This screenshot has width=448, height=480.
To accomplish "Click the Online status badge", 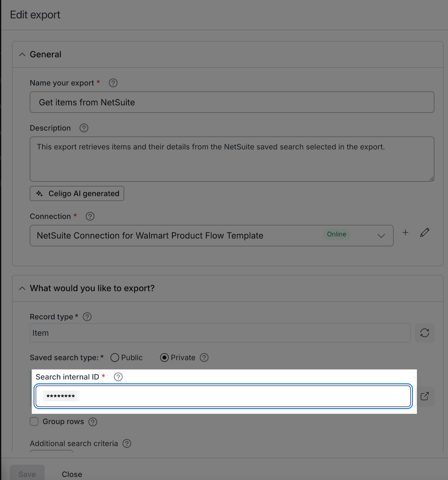I will [x=336, y=234].
